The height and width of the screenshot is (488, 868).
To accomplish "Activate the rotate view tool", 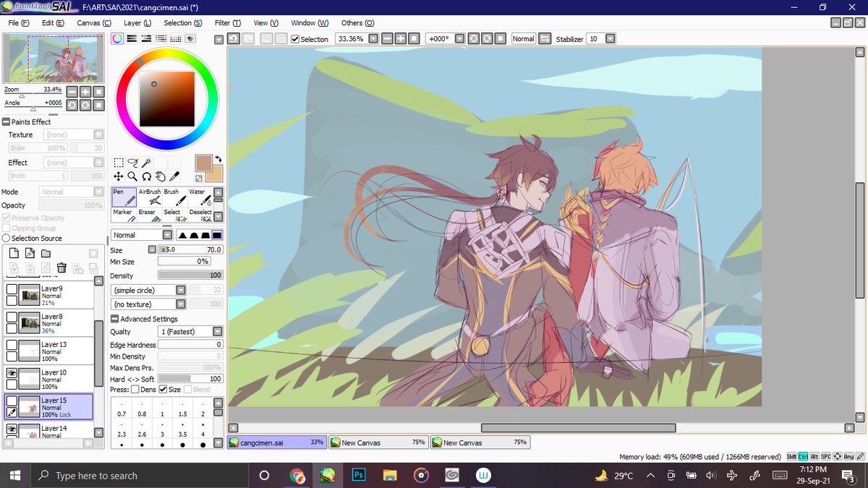I will point(146,176).
